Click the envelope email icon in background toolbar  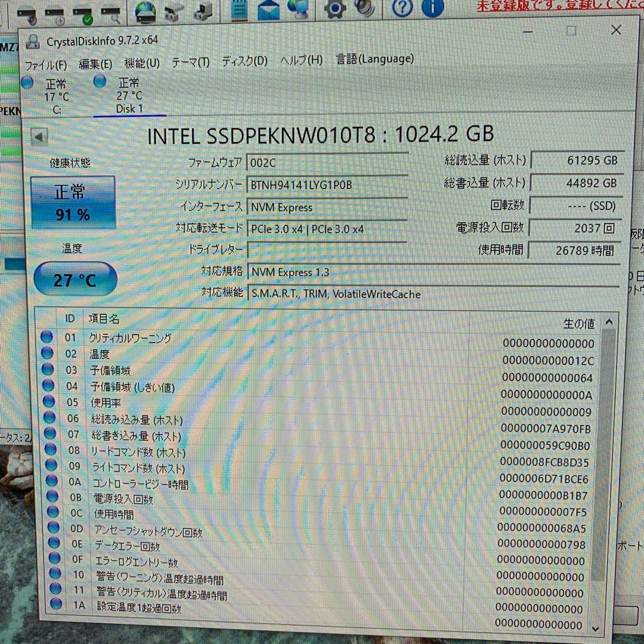268,10
